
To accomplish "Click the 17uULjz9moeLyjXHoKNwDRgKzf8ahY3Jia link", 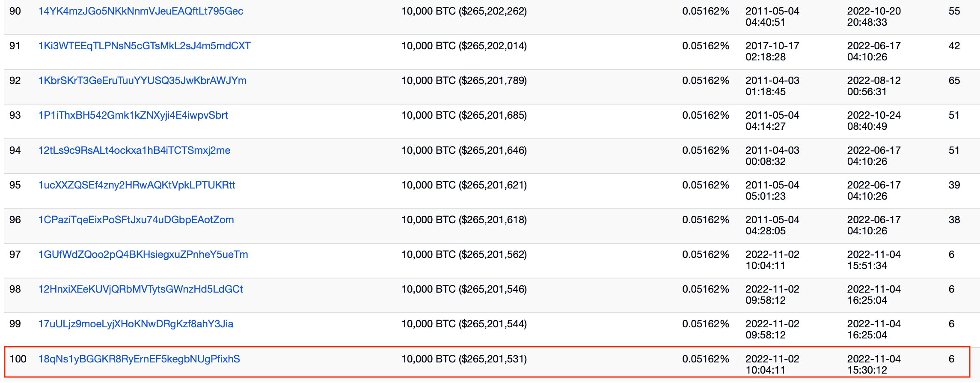I will [136, 324].
